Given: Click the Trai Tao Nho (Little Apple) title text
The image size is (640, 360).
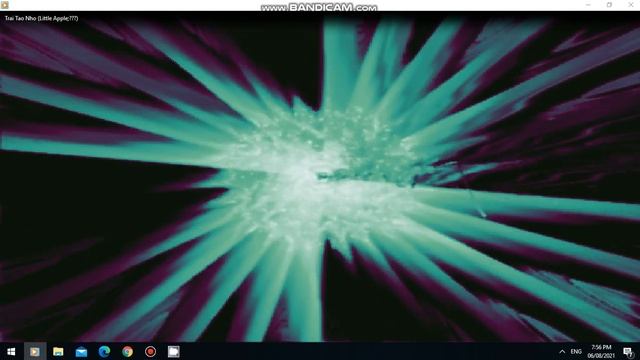Looking at the screenshot, I should click(41, 18).
